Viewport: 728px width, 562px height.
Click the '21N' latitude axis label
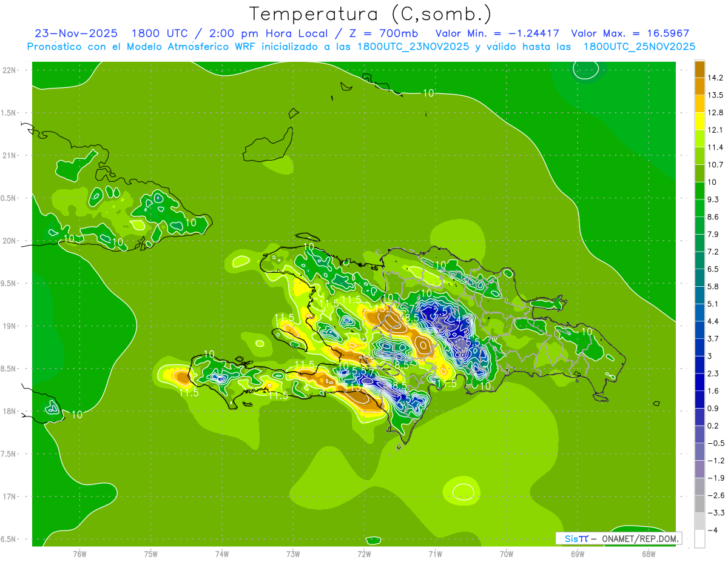[x=10, y=156]
